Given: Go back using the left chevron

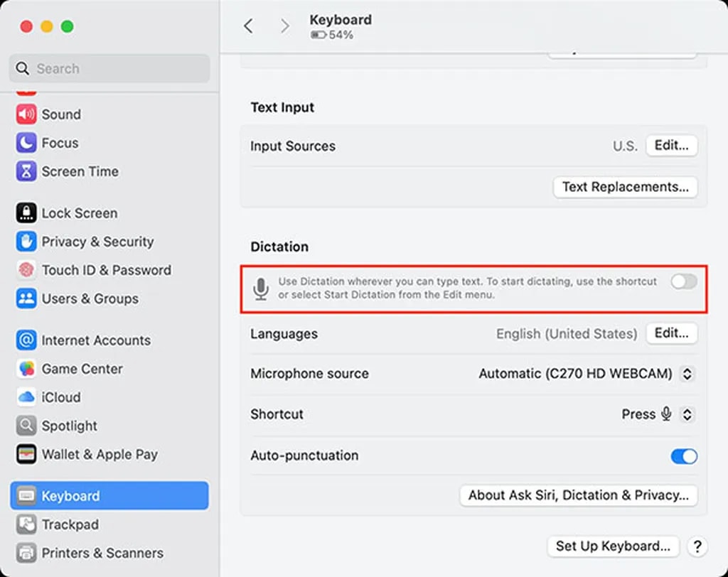Looking at the screenshot, I should point(248,26).
